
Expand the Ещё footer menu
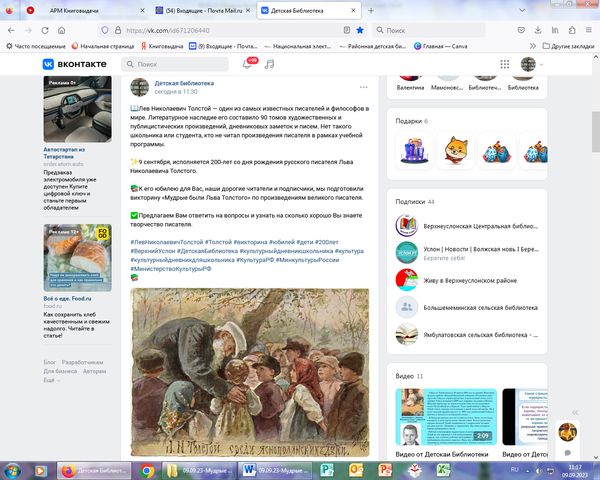click(x=50, y=380)
